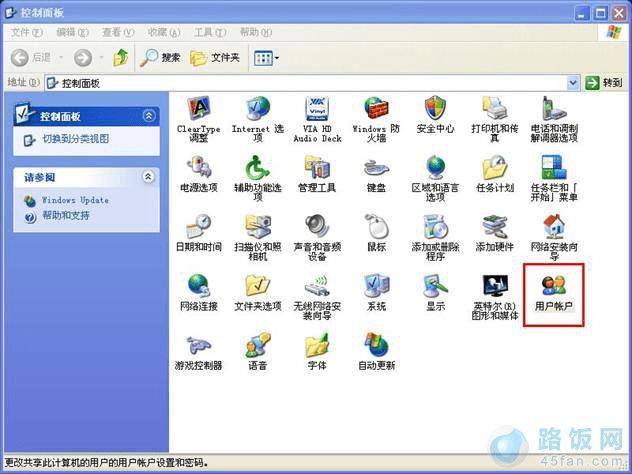Open the 帮助(H) menu

256,32
